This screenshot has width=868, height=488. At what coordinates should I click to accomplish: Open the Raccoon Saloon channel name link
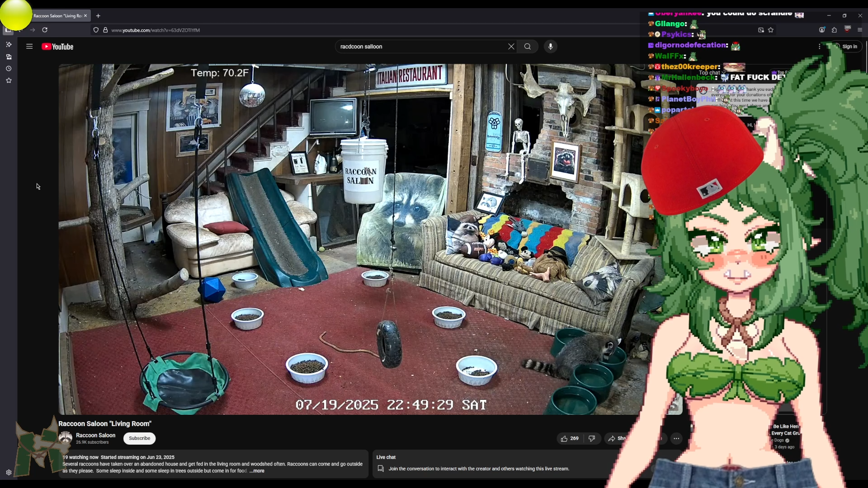[x=95, y=435]
